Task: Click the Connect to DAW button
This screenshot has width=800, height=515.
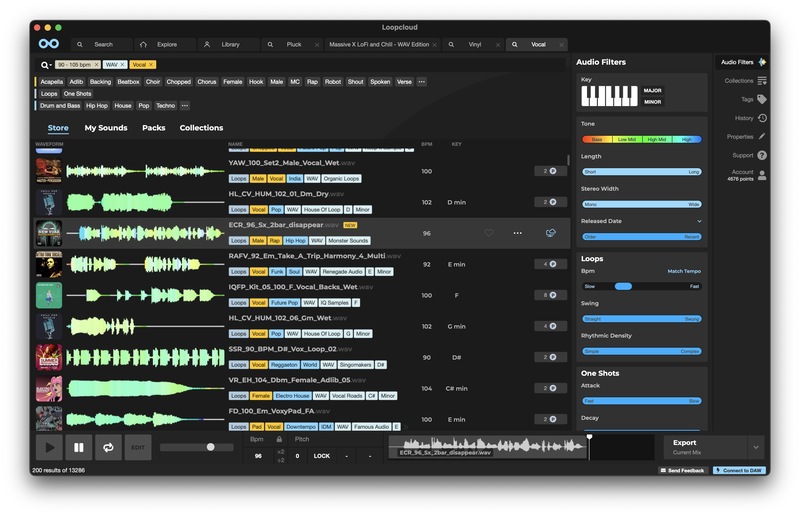Action: pyautogui.click(x=739, y=470)
